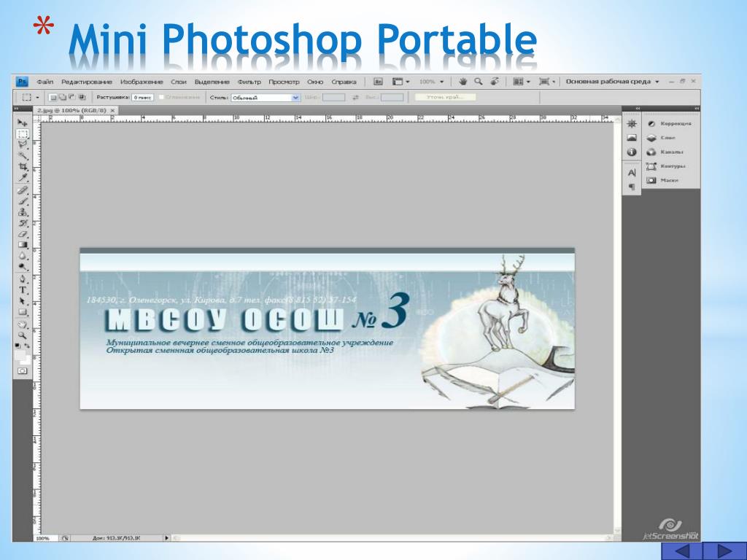Select the Blur tool

click(x=23, y=256)
